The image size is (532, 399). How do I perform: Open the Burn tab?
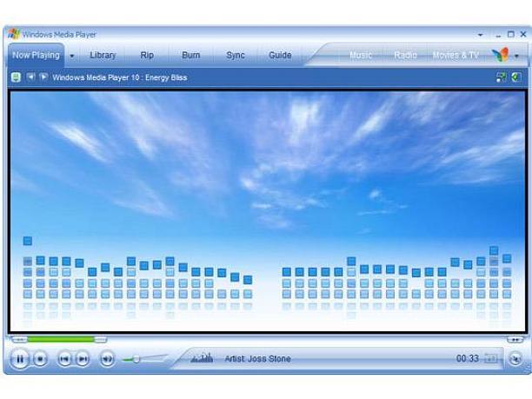pos(191,55)
